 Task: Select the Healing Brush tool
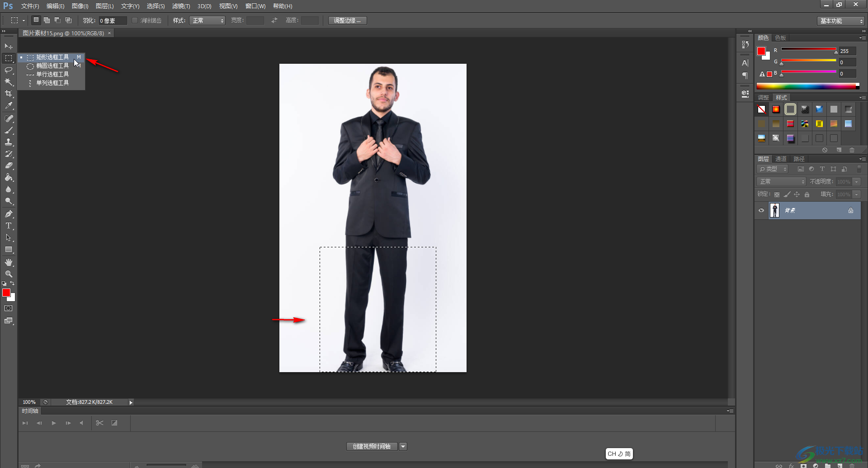9,118
